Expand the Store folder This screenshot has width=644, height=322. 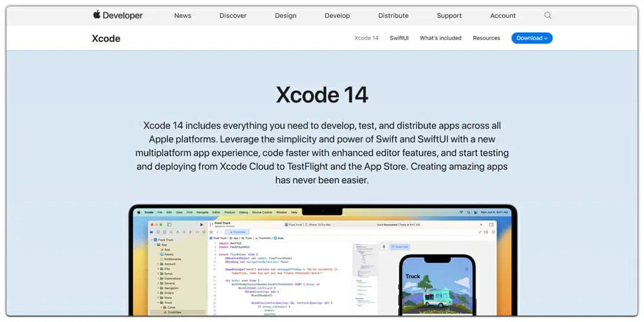point(158,298)
